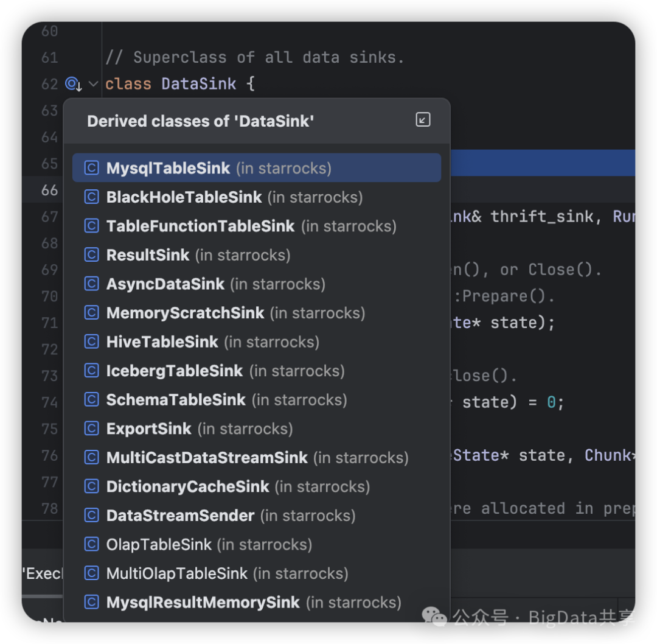This screenshot has width=657, height=644.
Task: Go to BlackHoleTableSink derived class
Action: [257, 197]
